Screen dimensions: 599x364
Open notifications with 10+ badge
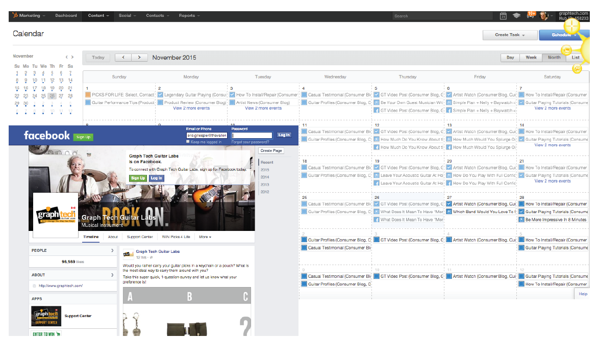531,15
